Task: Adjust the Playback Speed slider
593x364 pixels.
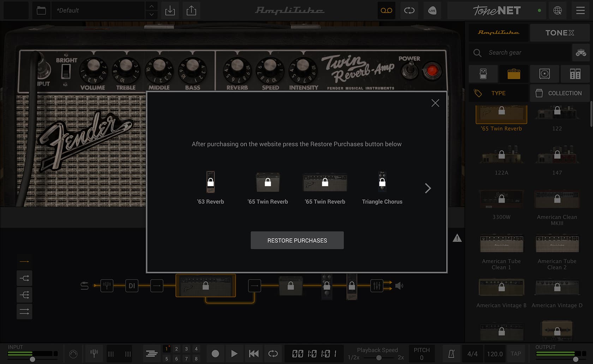Action: click(379, 358)
